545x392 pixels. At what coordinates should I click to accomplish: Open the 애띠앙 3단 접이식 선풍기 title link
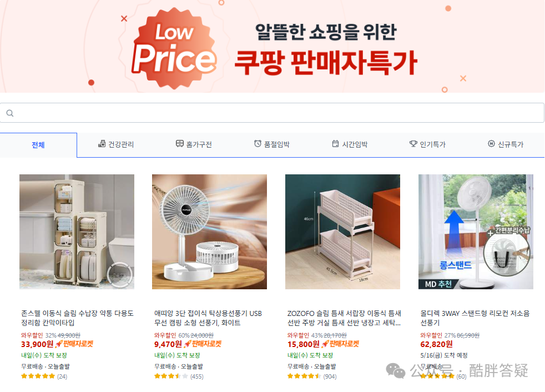pos(208,318)
